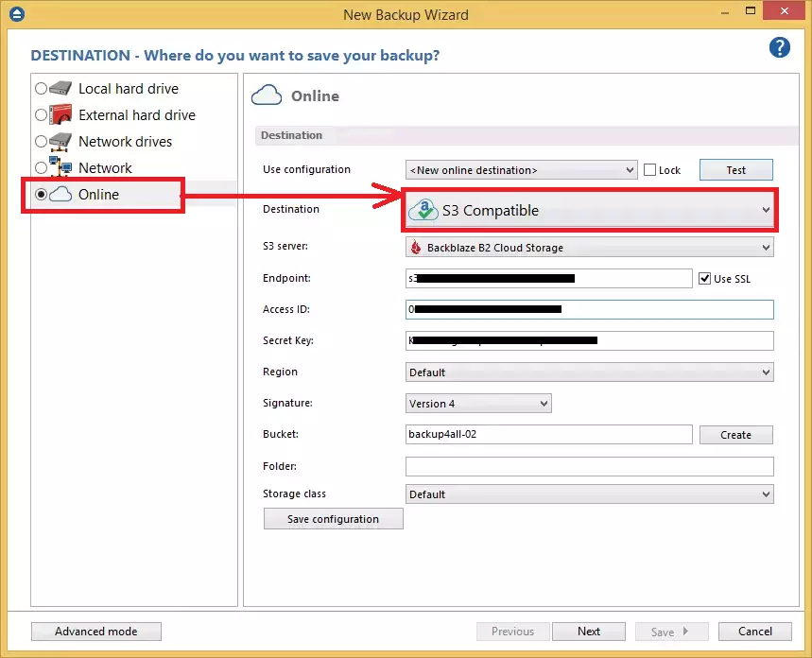Image resolution: width=812 pixels, height=658 pixels.
Task: Select the Network drives radio button
Action: 41,142
